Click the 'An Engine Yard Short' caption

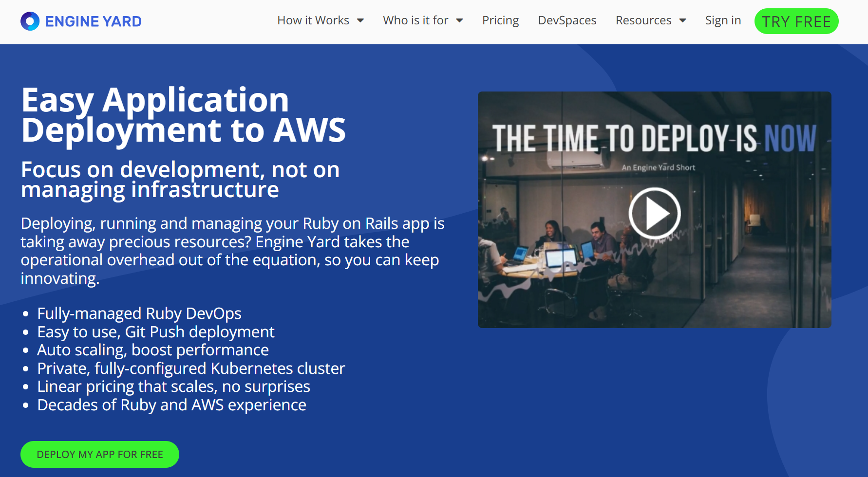tap(659, 167)
